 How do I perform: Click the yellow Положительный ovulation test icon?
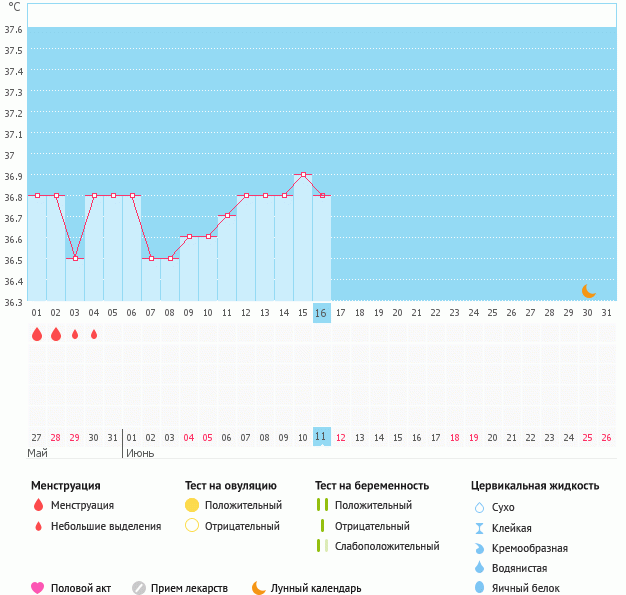192,505
